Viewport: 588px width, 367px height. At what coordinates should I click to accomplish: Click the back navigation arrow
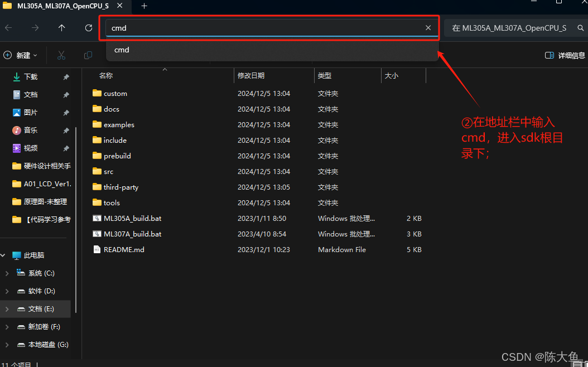pyautogui.click(x=9, y=27)
